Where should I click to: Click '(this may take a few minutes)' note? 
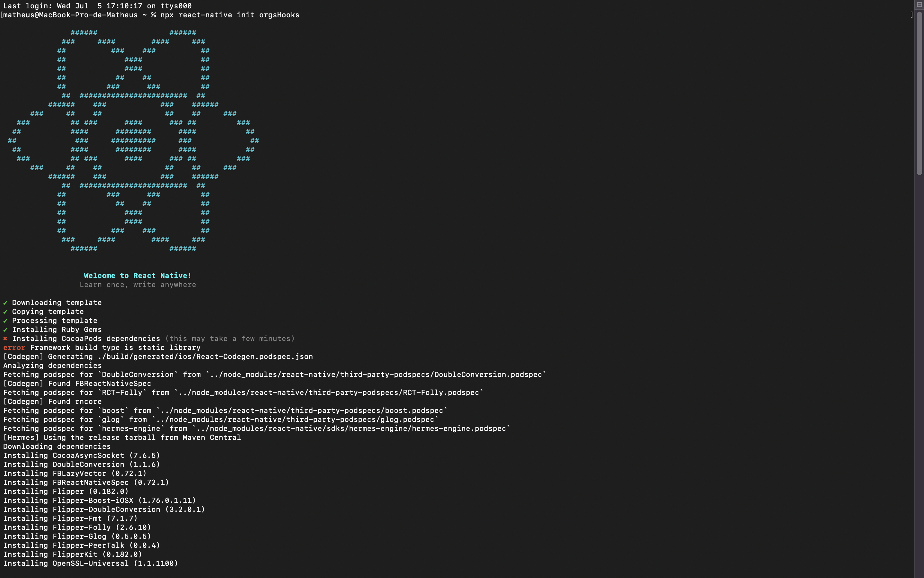tap(230, 339)
